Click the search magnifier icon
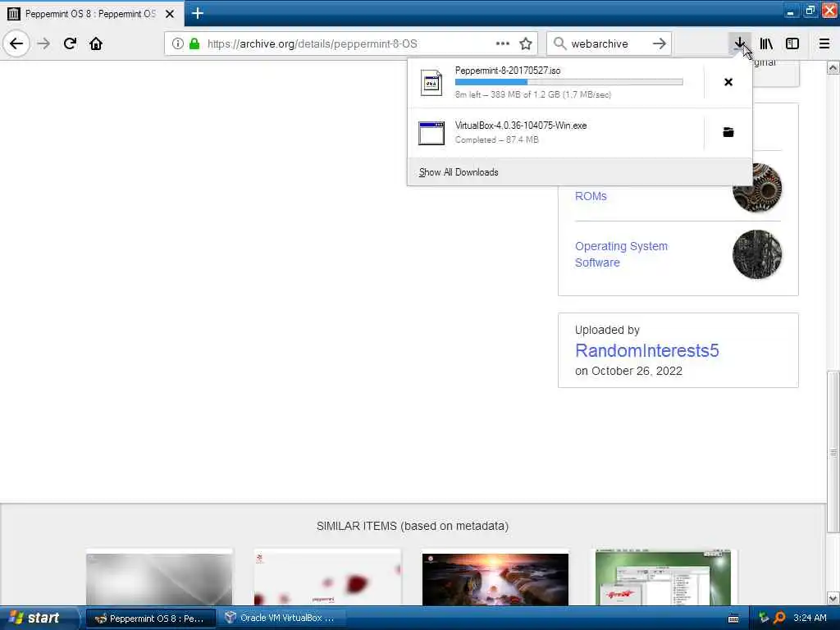The width and height of the screenshot is (840, 630). [x=559, y=43]
